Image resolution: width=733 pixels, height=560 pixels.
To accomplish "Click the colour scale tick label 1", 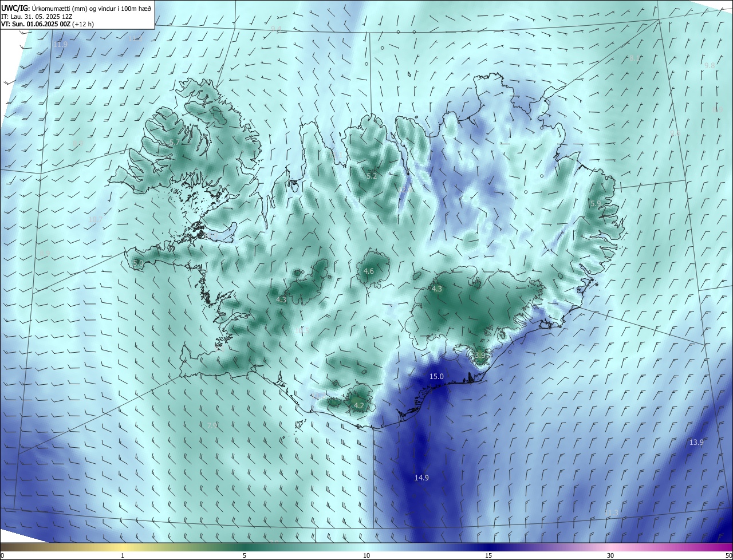I will coord(123,555).
